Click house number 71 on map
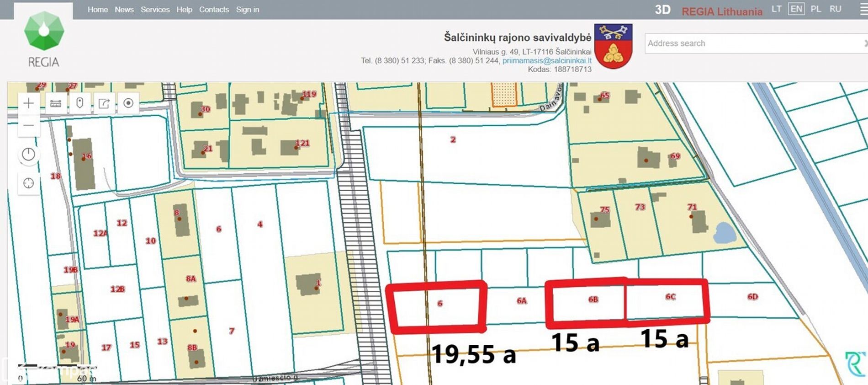 692,207
